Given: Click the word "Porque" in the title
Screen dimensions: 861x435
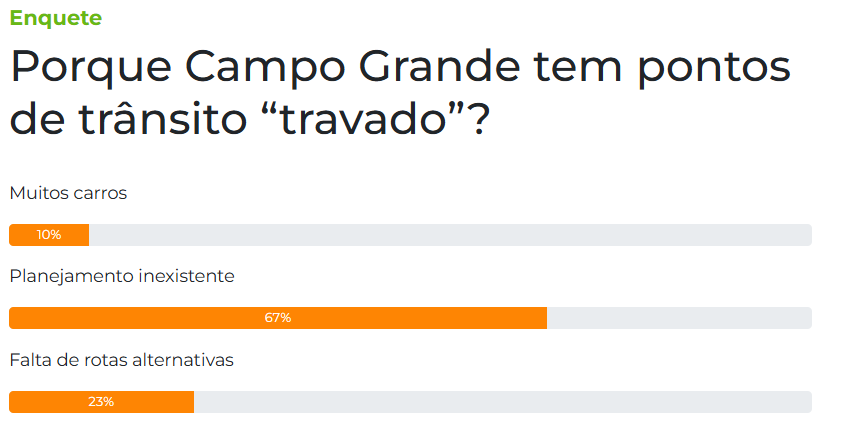Looking at the screenshot, I should (91, 69).
